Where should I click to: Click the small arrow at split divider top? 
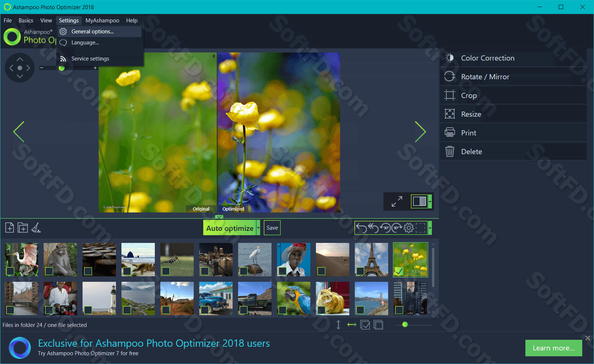click(x=214, y=56)
